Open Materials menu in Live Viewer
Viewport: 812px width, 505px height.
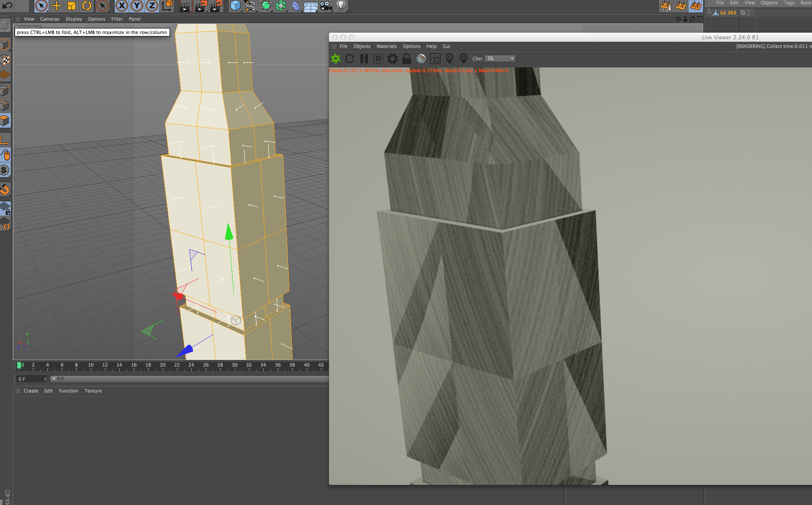pyautogui.click(x=386, y=46)
